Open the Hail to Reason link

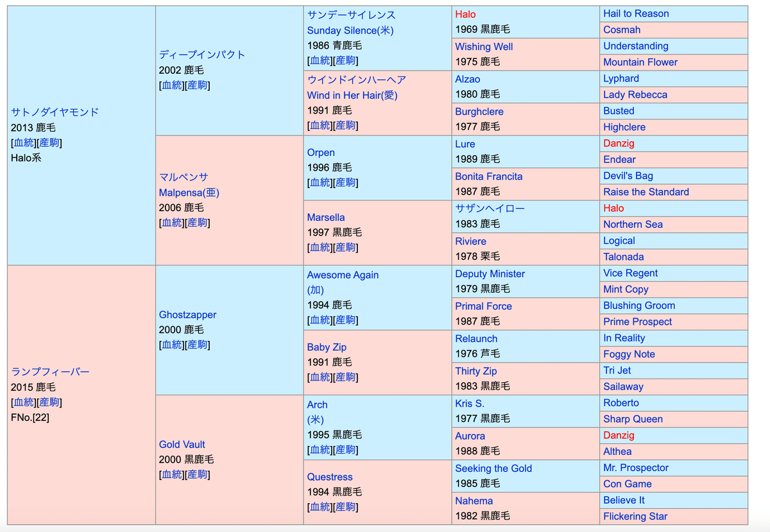coord(635,13)
